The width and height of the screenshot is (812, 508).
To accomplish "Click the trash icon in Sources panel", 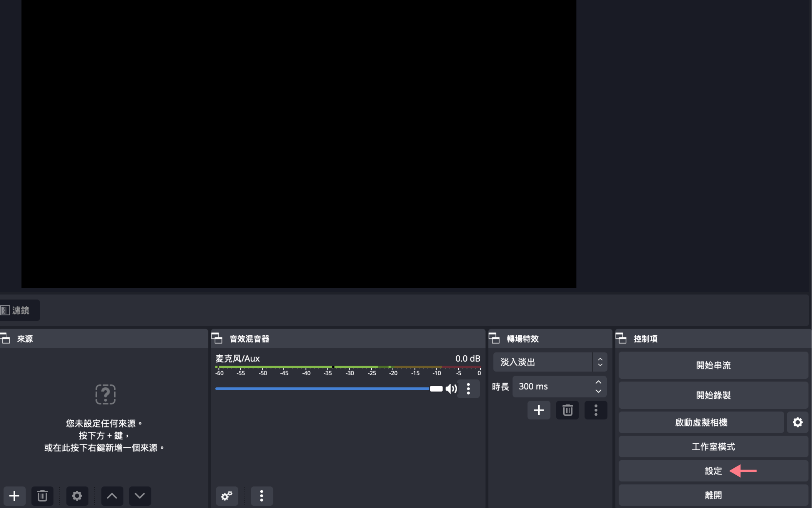I will click(42, 496).
